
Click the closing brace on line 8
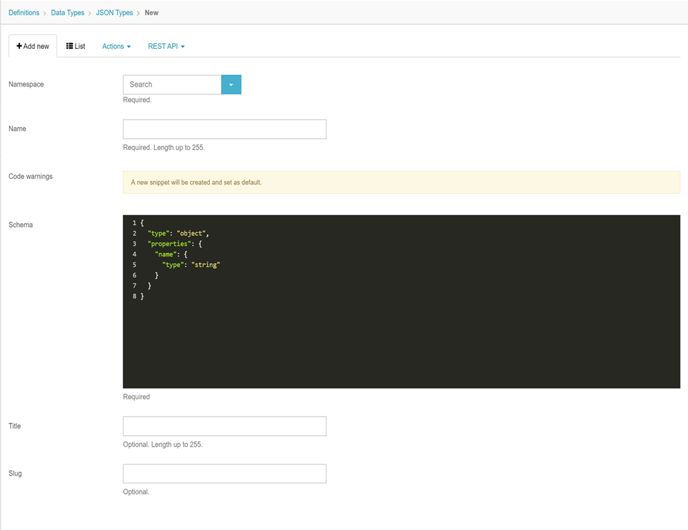pyautogui.click(x=143, y=297)
